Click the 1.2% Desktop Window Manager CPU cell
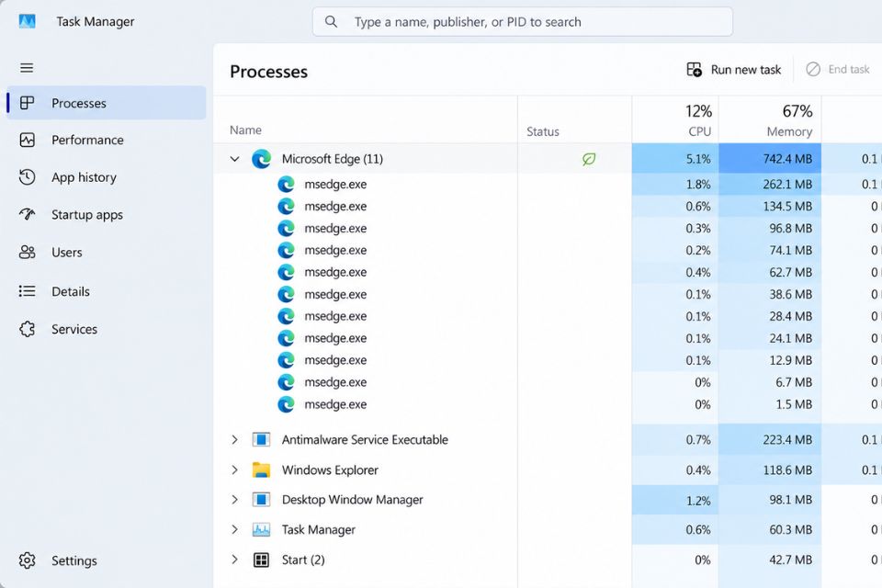Screen dimensions: 882x588 675,500
